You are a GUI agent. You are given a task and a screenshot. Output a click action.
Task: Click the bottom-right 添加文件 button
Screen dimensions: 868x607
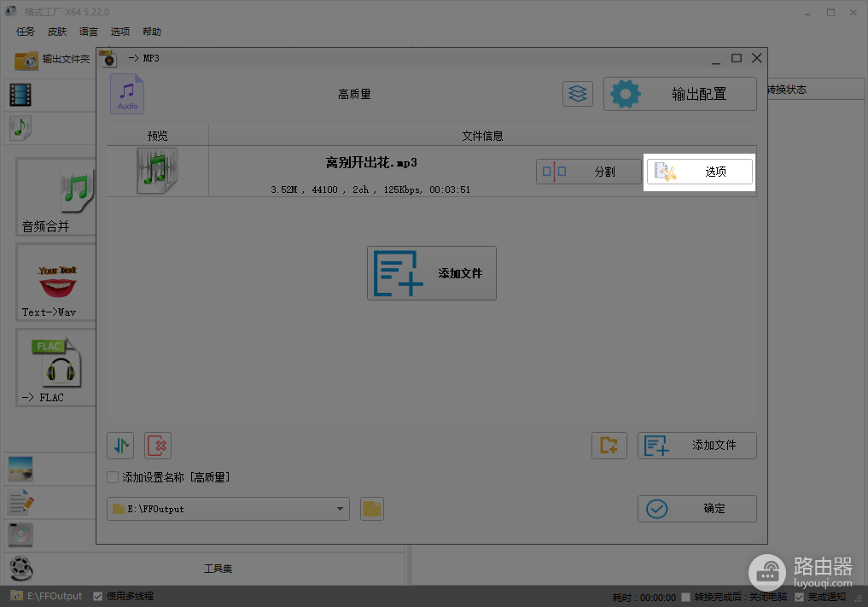coord(697,446)
